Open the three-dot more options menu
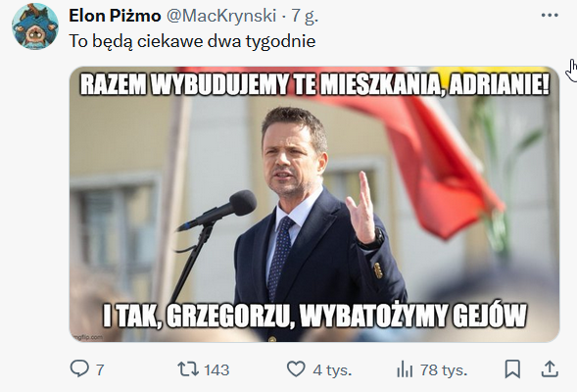The width and height of the screenshot is (577, 392). [550, 15]
